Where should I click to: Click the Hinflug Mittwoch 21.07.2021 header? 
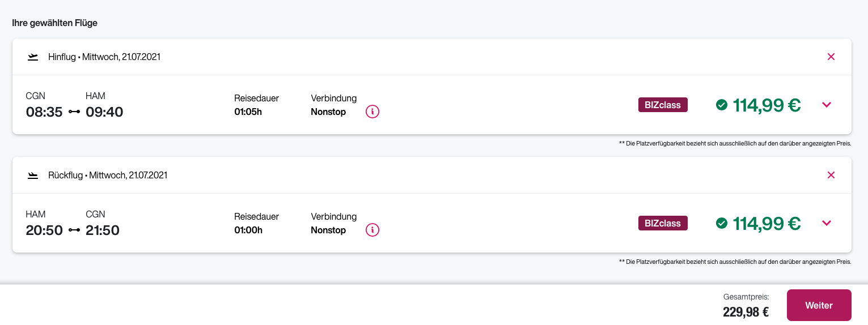tap(104, 57)
